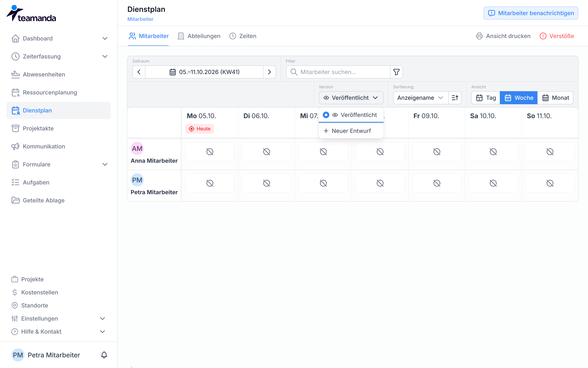
Task: Expand the Einstellungen menu chevron
Action: click(x=102, y=319)
